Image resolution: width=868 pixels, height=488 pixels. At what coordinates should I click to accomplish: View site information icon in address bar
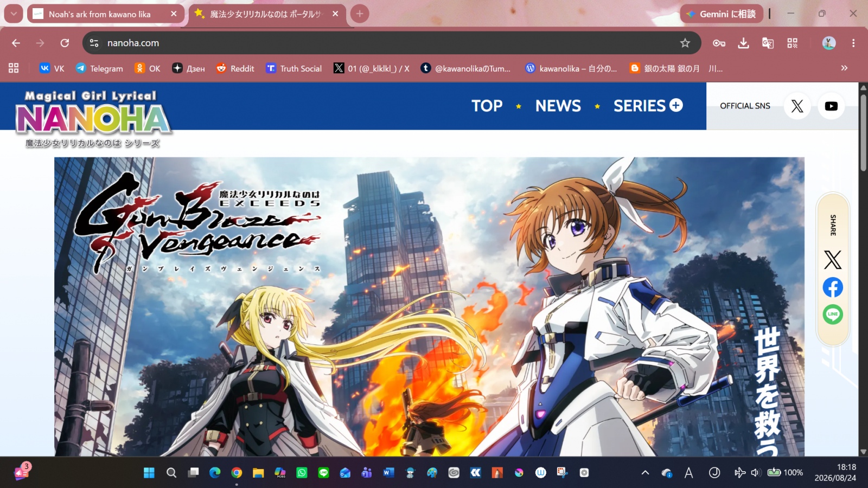coord(94,43)
